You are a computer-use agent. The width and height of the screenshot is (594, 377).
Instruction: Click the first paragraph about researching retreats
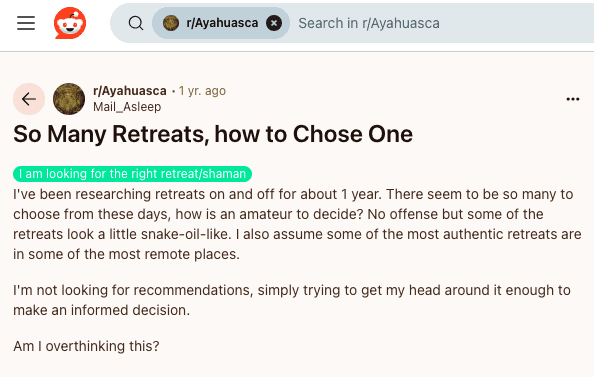[x=297, y=224]
